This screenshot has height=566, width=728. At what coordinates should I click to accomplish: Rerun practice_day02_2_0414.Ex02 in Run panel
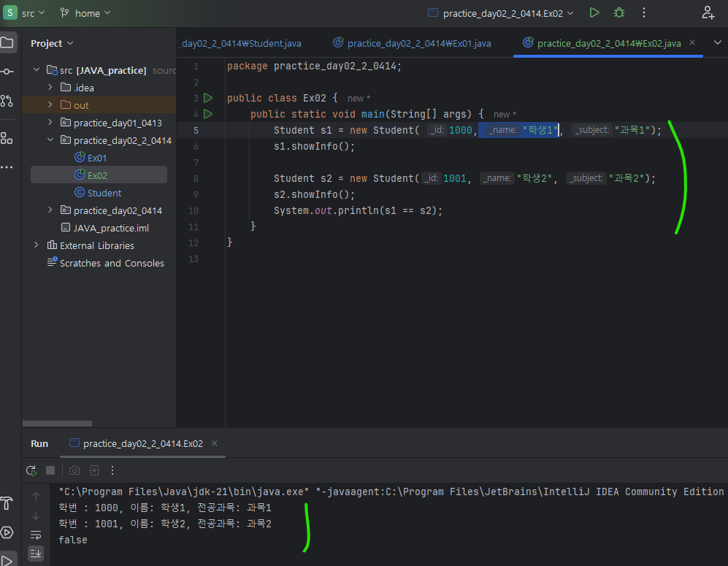pos(31,470)
